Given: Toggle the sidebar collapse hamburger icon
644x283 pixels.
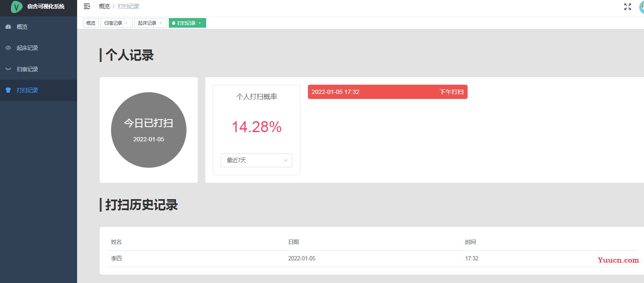Looking at the screenshot, I should 87,6.
